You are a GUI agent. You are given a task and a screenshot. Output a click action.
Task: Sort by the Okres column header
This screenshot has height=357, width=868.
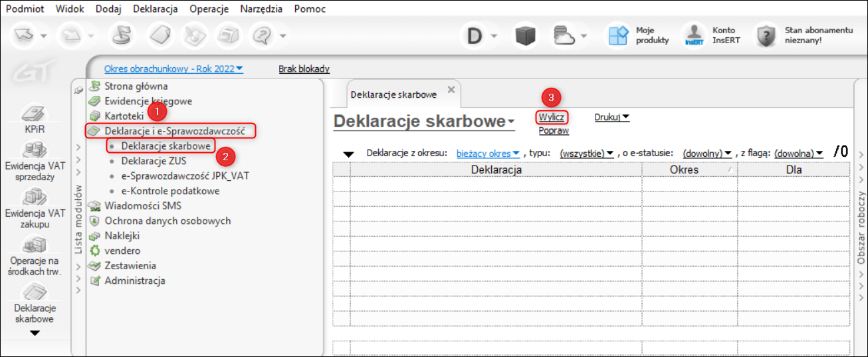coord(689,170)
